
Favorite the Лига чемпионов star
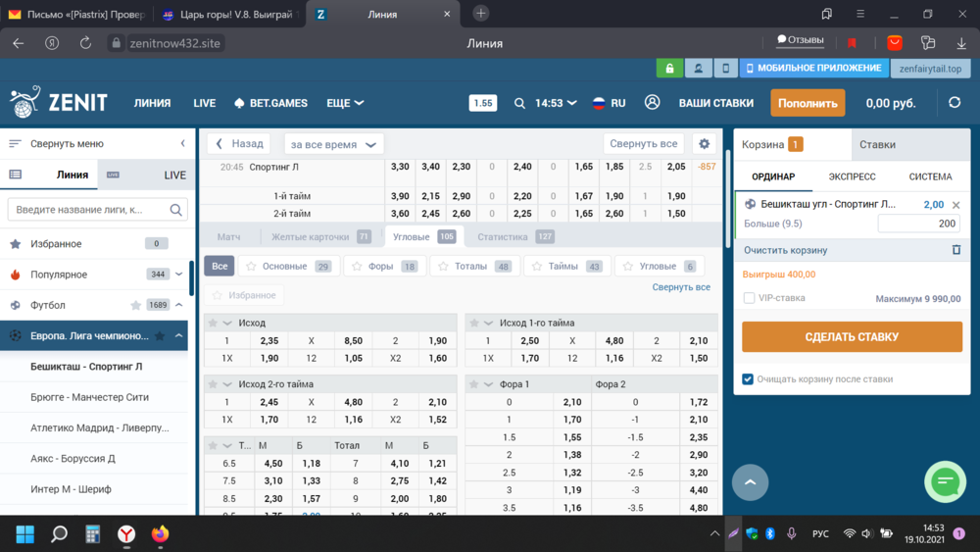[160, 335]
